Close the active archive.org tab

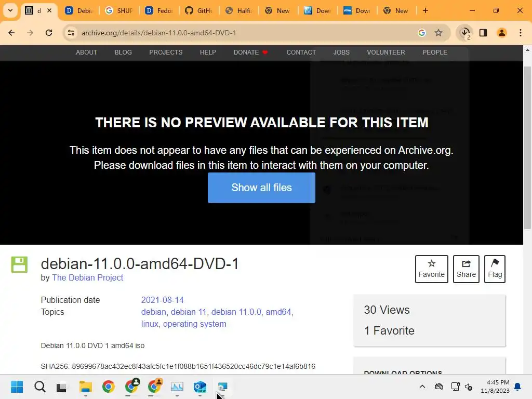49,10
